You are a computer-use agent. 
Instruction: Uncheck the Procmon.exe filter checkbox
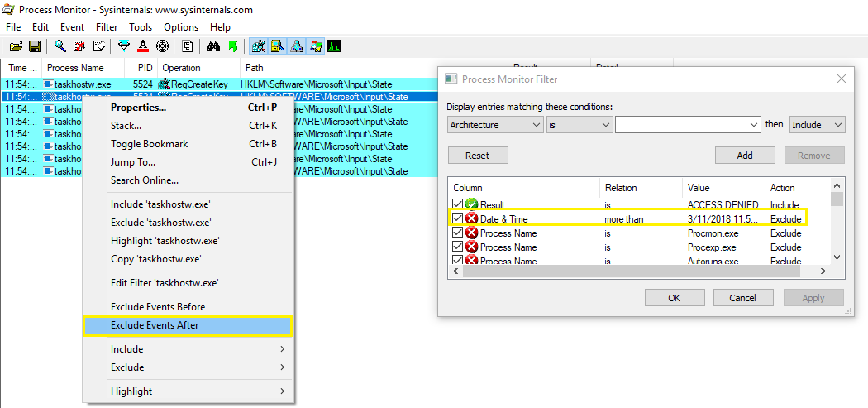pyautogui.click(x=458, y=233)
